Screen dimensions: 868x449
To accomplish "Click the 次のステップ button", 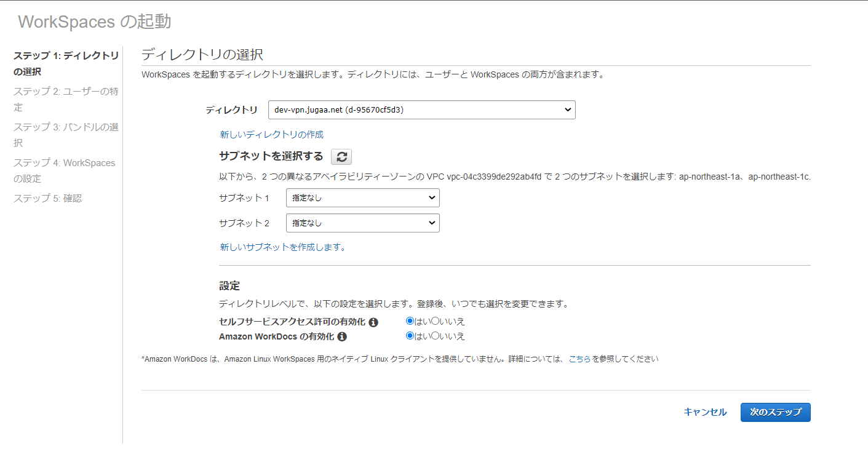I will 775,412.
